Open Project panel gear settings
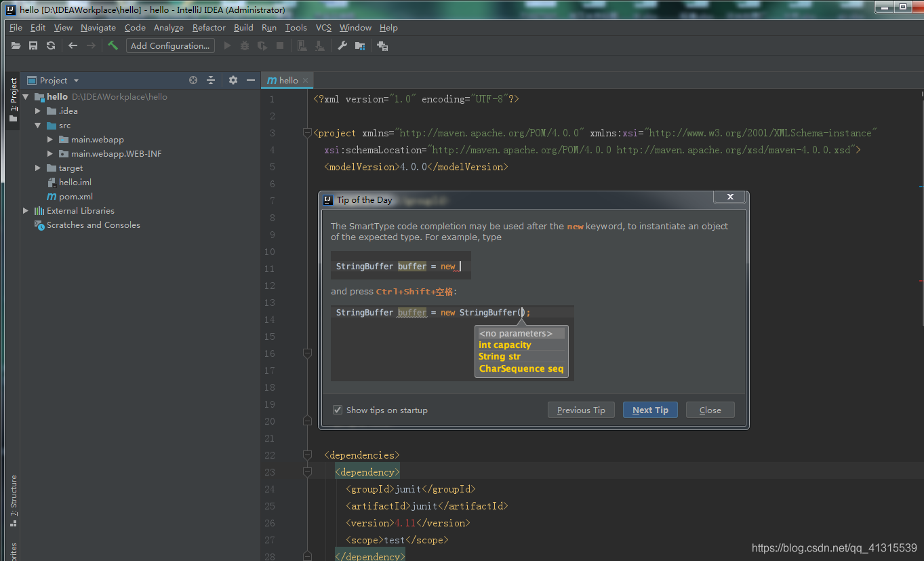 [x=233, y=80]
